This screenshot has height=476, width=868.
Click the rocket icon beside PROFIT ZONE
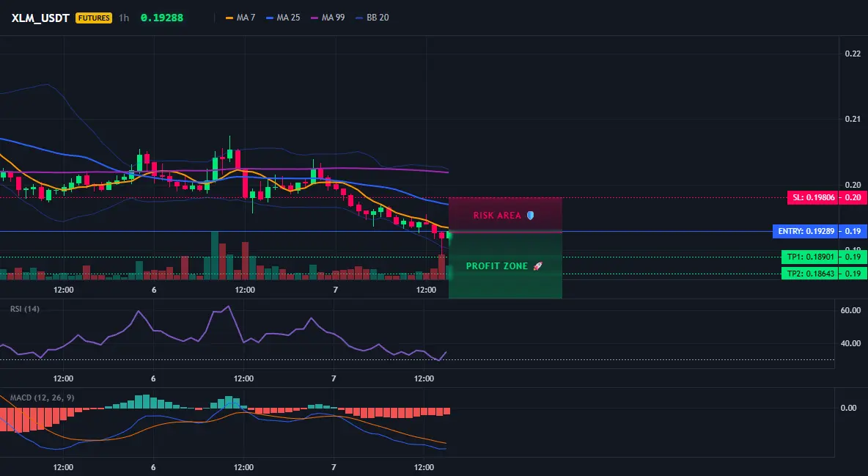point(537,266)
